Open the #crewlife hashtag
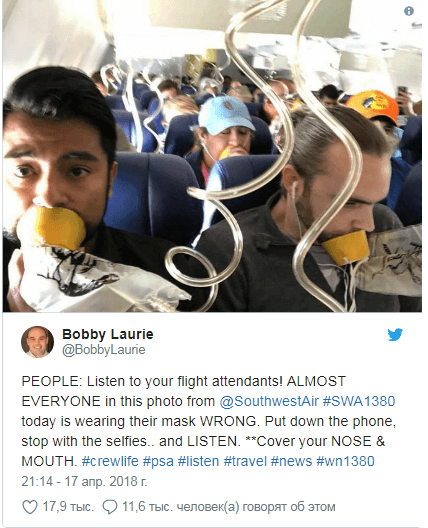The width and height of the screenshot is (428, 528). 110,461
